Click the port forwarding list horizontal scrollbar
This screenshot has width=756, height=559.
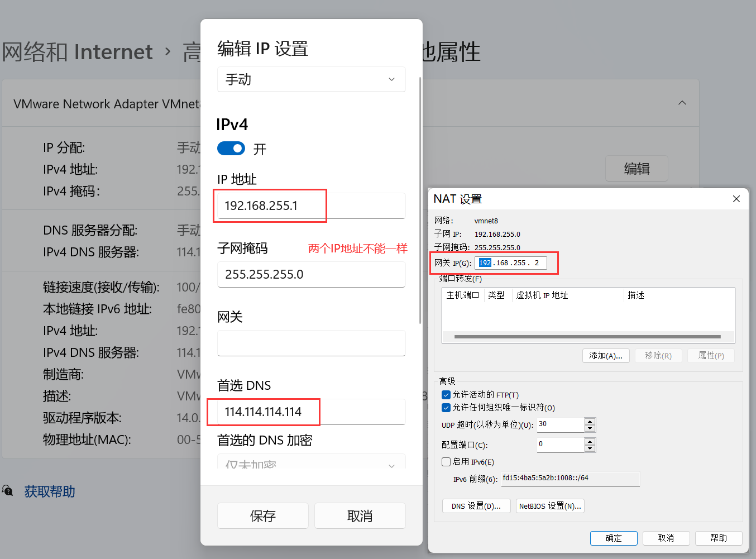click(x=587, y=337)
